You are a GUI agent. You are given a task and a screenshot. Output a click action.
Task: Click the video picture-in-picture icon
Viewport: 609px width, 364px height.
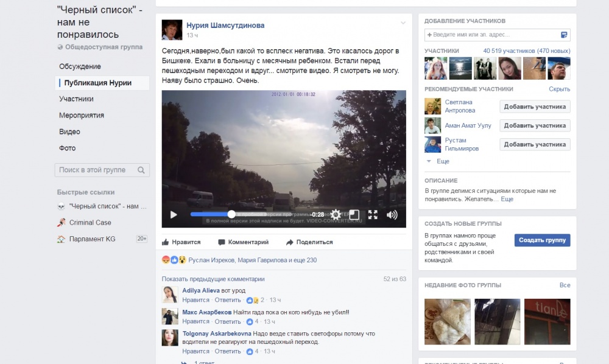click(354, 215)
